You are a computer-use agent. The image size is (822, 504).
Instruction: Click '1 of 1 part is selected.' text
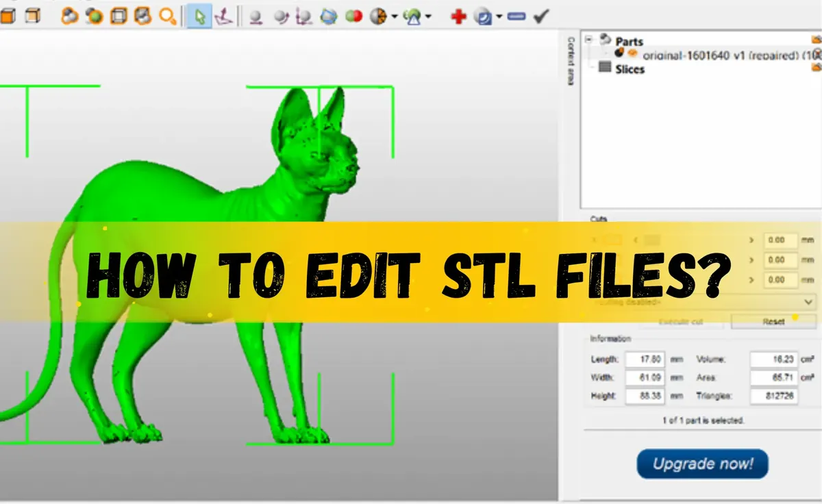[x=703, y=420]
